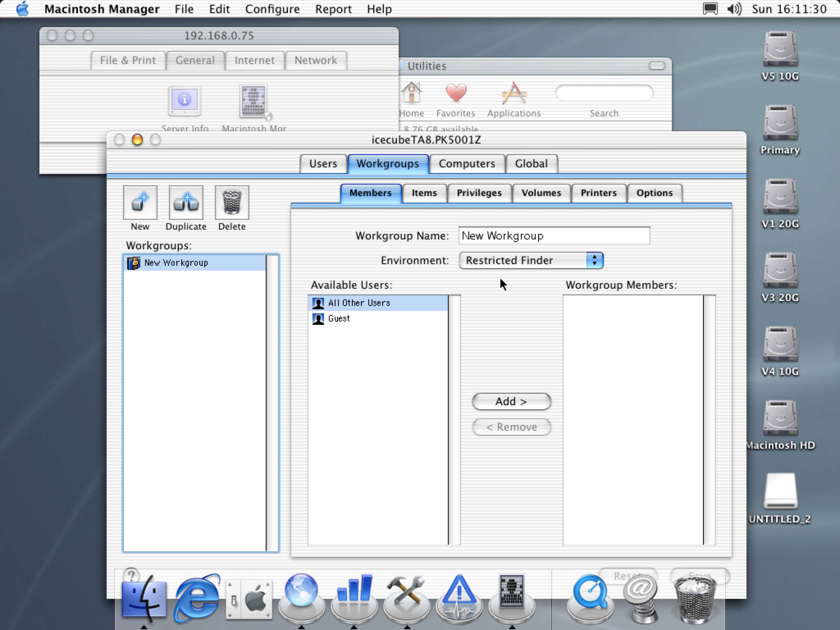Select the V1 20G drive on desktop

[x=780, y=197]
